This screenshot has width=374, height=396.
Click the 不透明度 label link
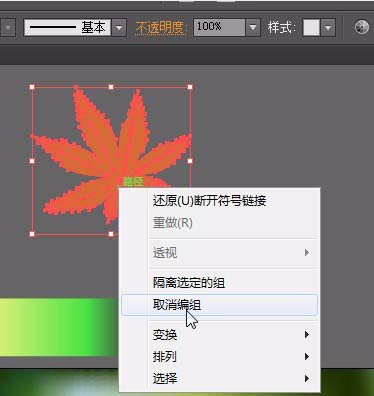(160, 27)
